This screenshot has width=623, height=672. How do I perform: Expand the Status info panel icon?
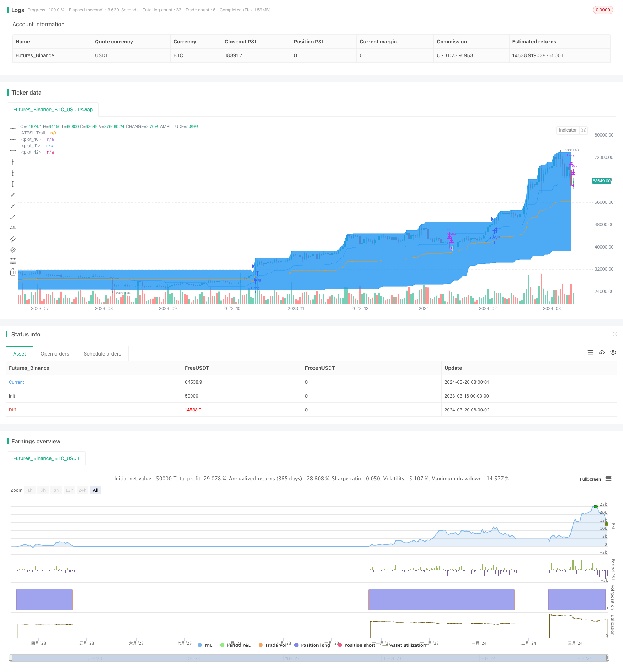click(x=614, y=334)
